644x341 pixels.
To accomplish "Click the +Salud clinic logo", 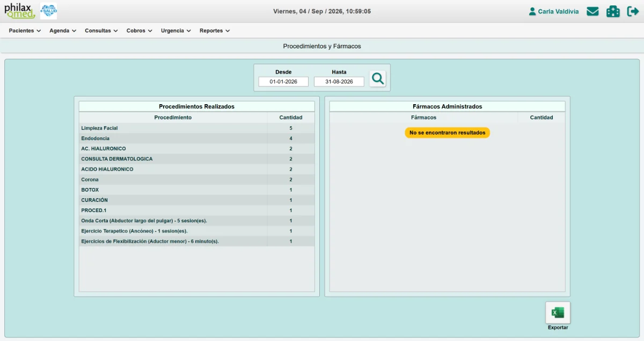I will point(48,11).
